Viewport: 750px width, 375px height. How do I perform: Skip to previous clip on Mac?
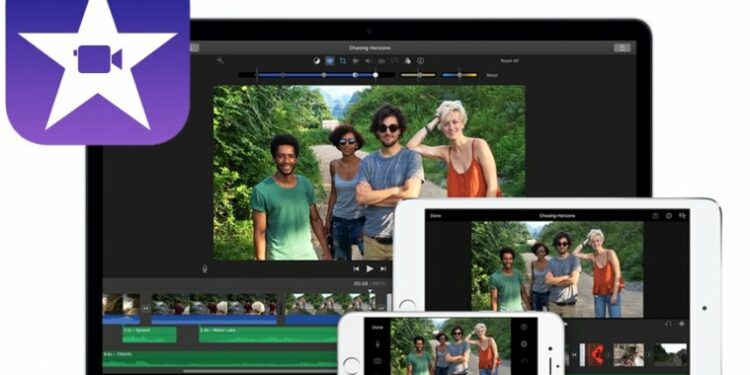[356, 269]
